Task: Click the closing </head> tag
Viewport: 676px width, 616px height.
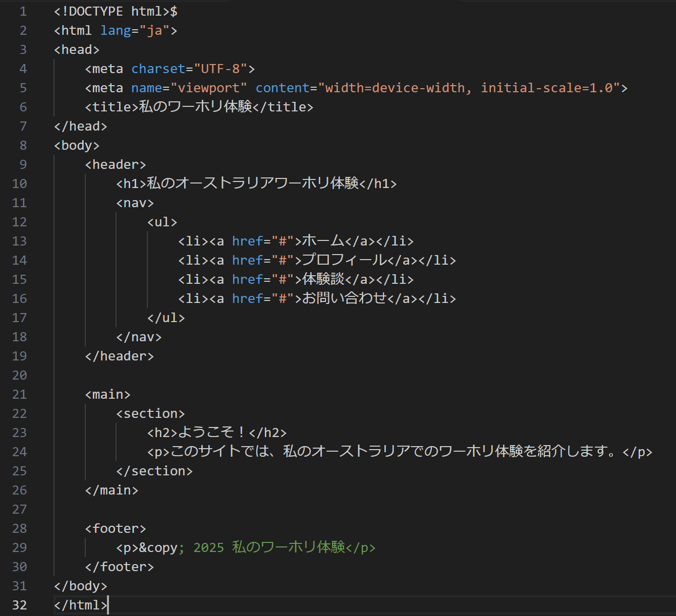Action: click(x=81, y=126)
